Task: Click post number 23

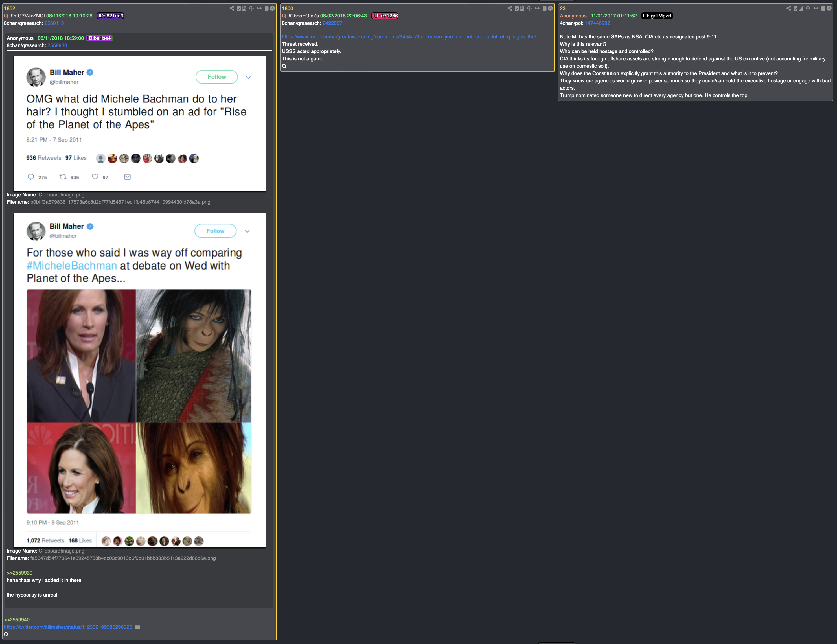Action: click(563, 8)
